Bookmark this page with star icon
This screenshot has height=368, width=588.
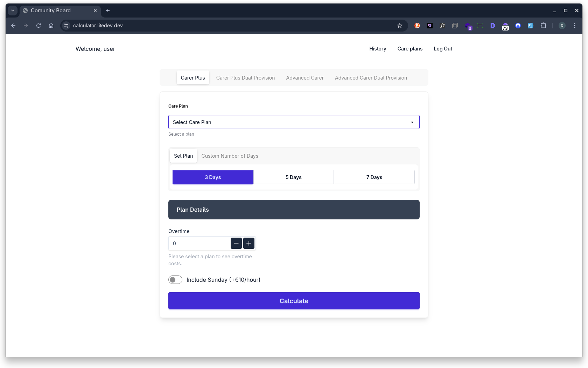pos(400,26)
